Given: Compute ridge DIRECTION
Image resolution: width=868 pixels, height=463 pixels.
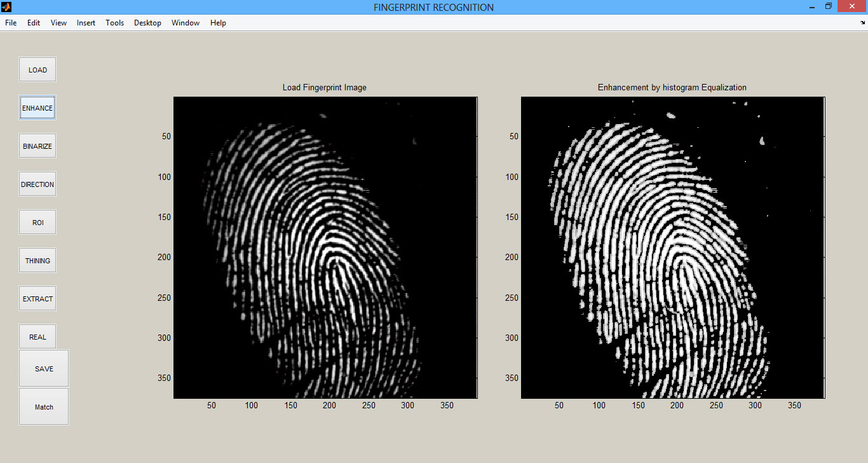Looking at the screenshot, I should tap(37, 184).
